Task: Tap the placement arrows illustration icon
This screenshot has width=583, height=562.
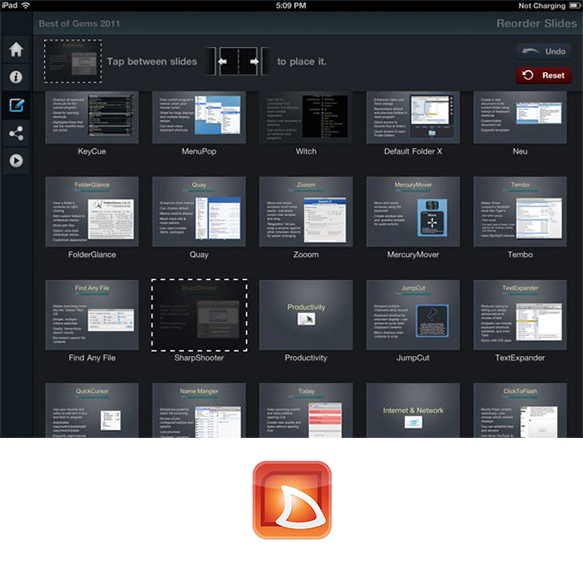Action: 238,61
